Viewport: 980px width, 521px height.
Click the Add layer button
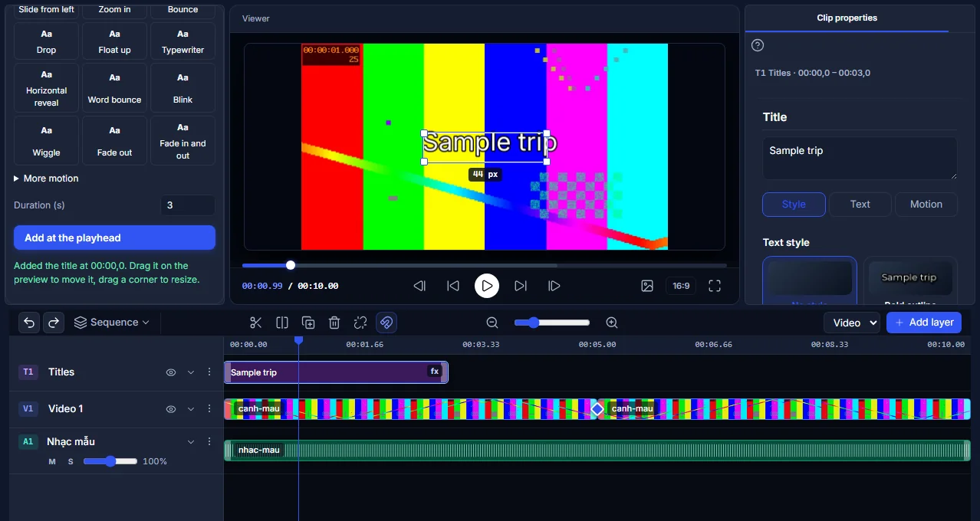[924, 323]
